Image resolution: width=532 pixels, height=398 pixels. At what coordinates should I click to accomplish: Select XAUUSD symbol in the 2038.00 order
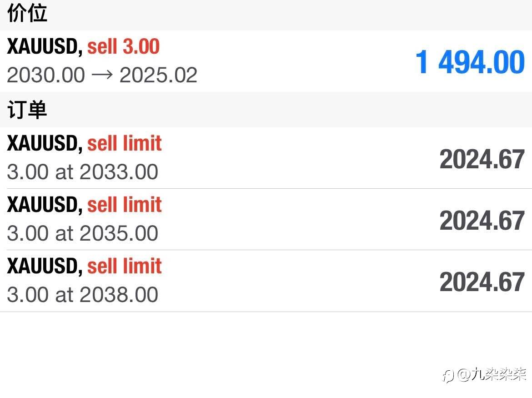(45, 266)
